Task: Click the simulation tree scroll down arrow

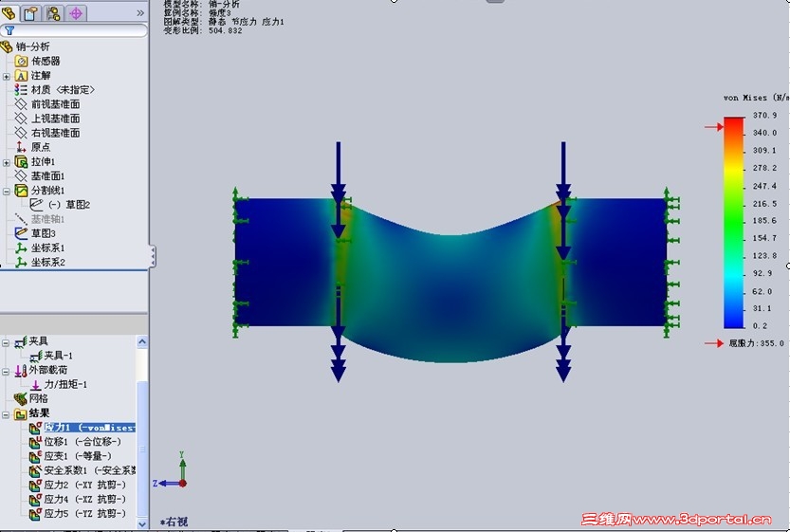Action: 142,523
